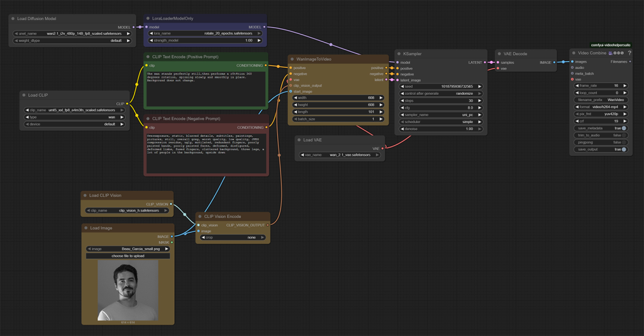Open the sampler_name dropdown in KSampler
Screen dimensions: 644x336
[x=440, y=115]
